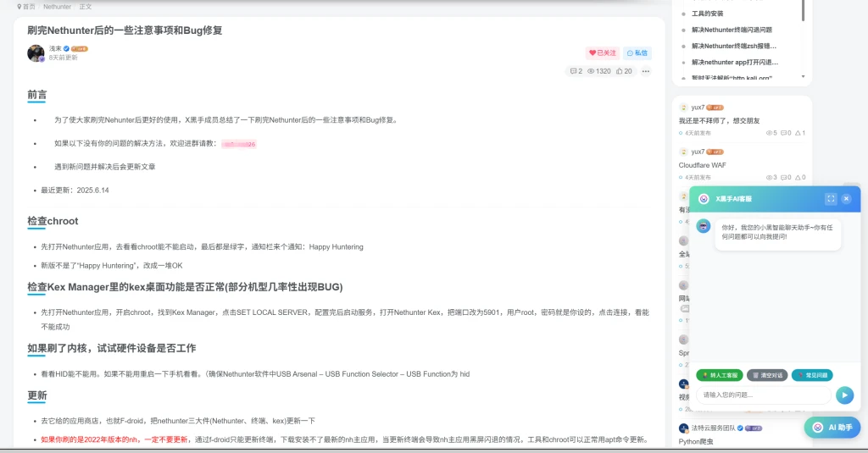Toggle the floating AI 助手 button
This screenshot has height=453, width=868.
[x=832, y=428]
